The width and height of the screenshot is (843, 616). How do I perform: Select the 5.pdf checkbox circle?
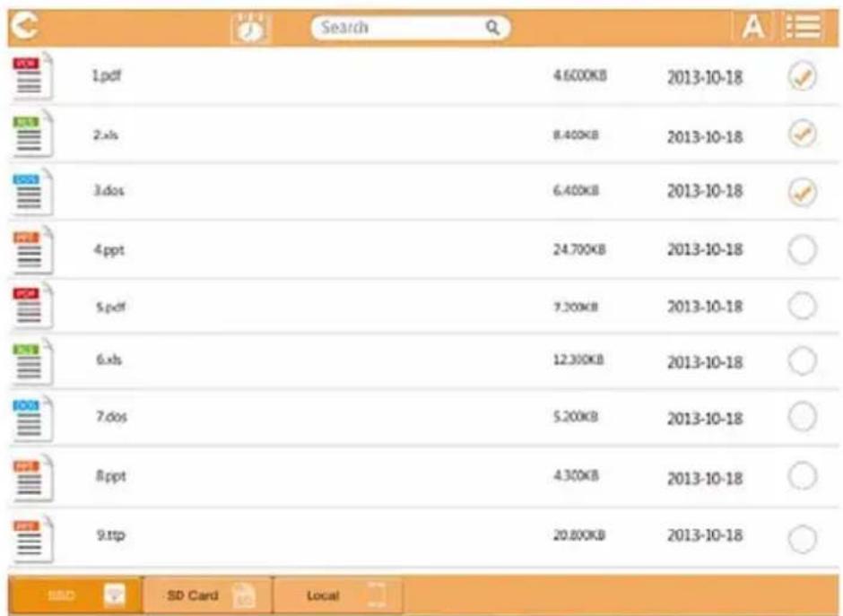click(x=802, y=306)
